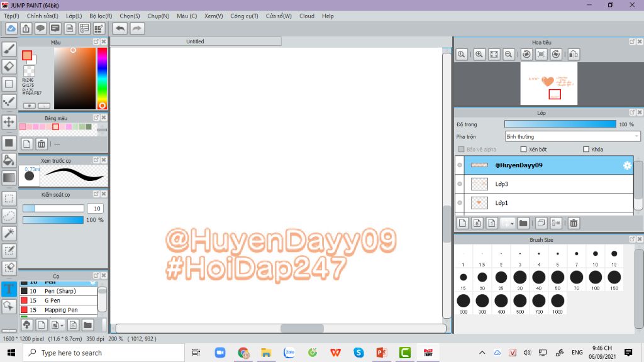This screenshot has height=362, width=644.
Task: Add new layer folder in Lớp panel
Action: click(523, 223)
